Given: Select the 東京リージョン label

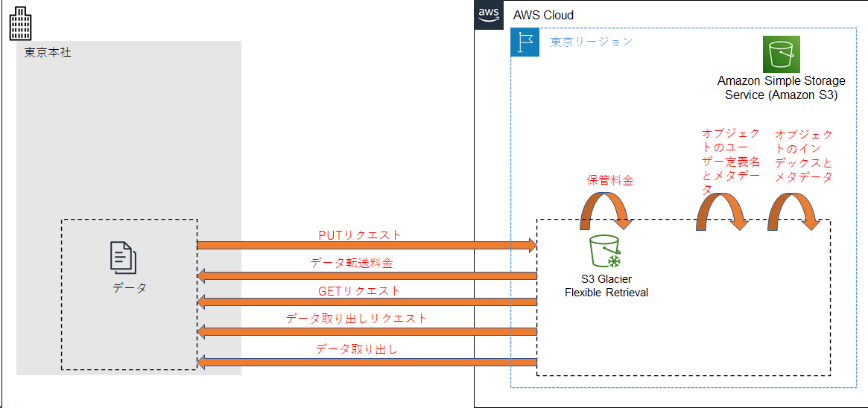Looking at the screenshot, I should [592, 42].
